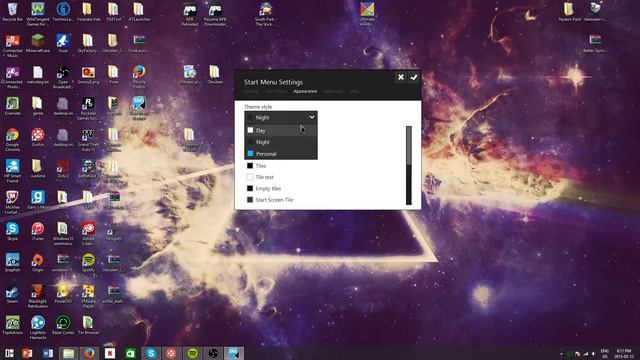The height and width of the screenshot is (360, 640).
Task: Select the Open Broadcaster desktop shortcut
Action: (63, 77)
